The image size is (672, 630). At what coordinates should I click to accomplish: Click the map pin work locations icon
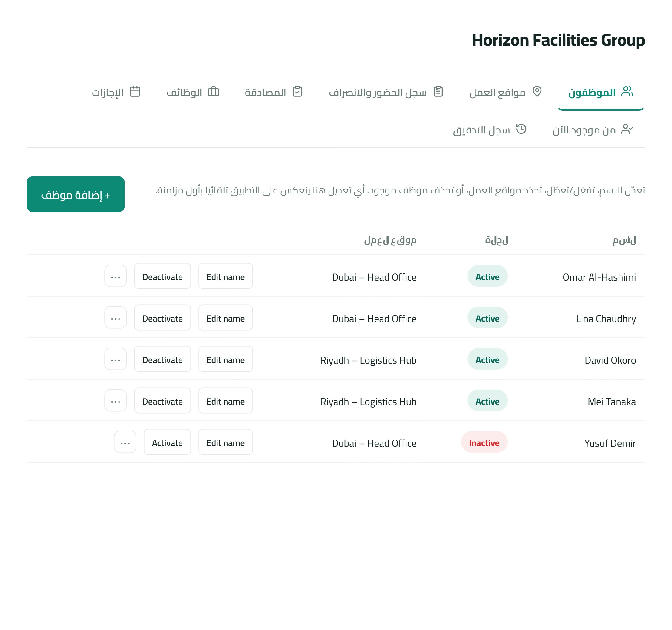[537, 92]
